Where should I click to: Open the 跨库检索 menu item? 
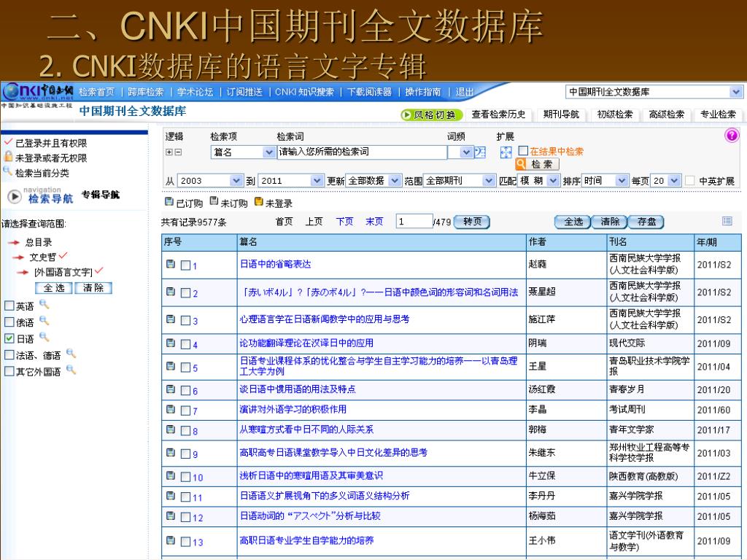[x=146, y=92]
